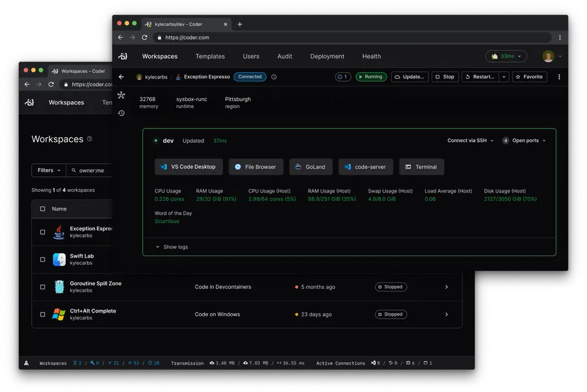Click the status bar deployment icon at bottom left
The image size is (587, 392).
(x=26, y=363)
